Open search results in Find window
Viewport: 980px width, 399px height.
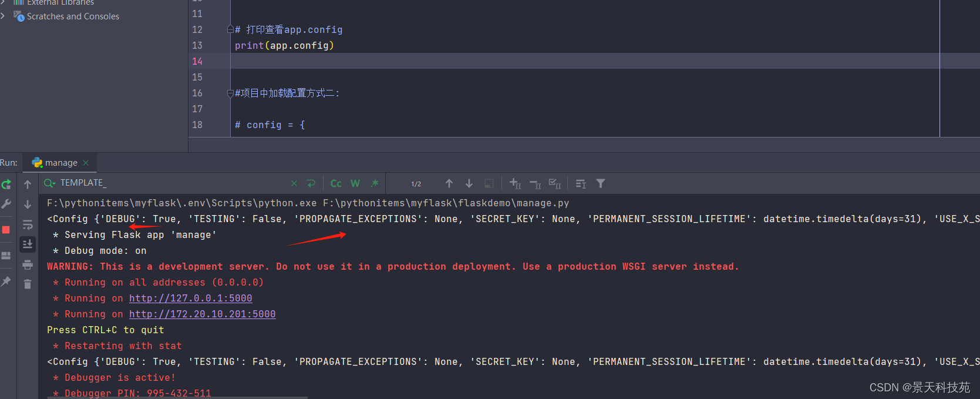pyautogui.click(x=581, y=184)
